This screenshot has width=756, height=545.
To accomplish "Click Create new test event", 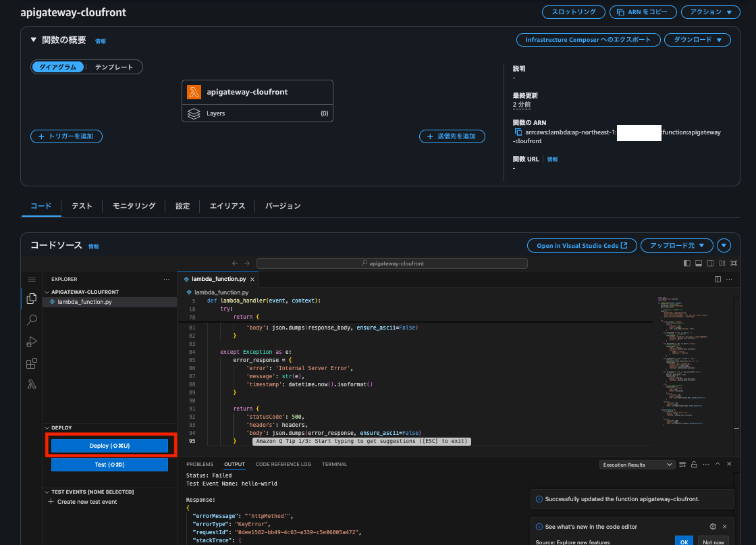I will pyautogui.click(x=87, y=502).
